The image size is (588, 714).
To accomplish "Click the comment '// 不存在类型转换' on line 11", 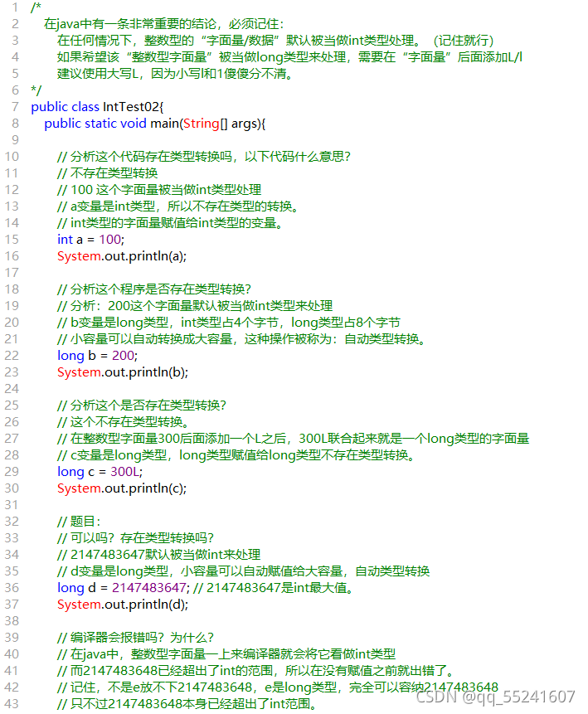I will [108, 173].
